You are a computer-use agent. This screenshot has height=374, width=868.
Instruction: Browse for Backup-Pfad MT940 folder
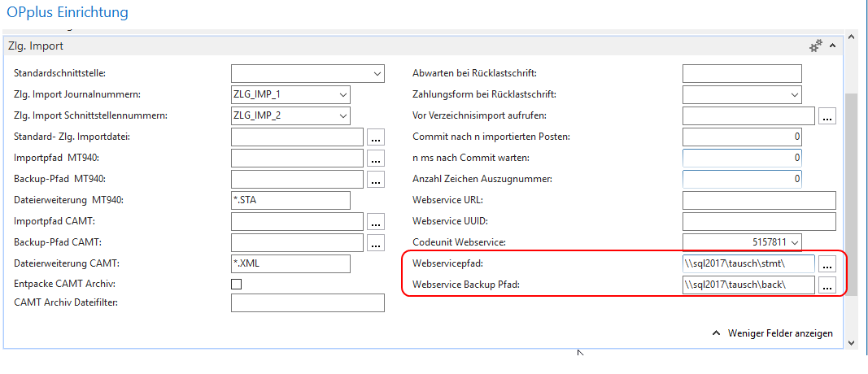[x=376, y=179]
